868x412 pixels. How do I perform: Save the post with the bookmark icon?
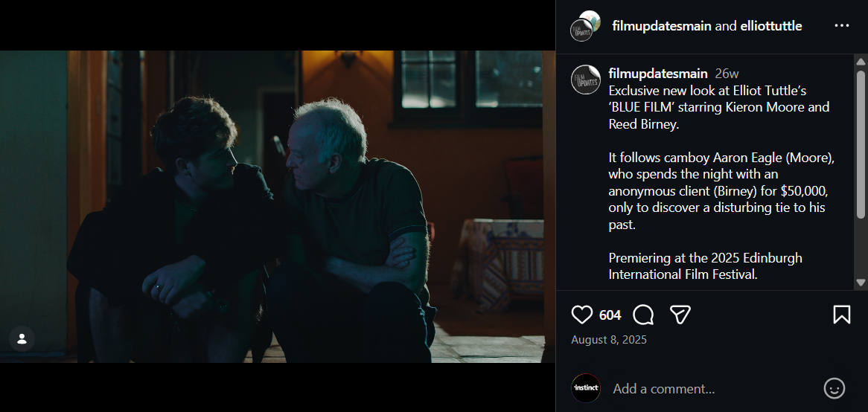coord(841,315)
